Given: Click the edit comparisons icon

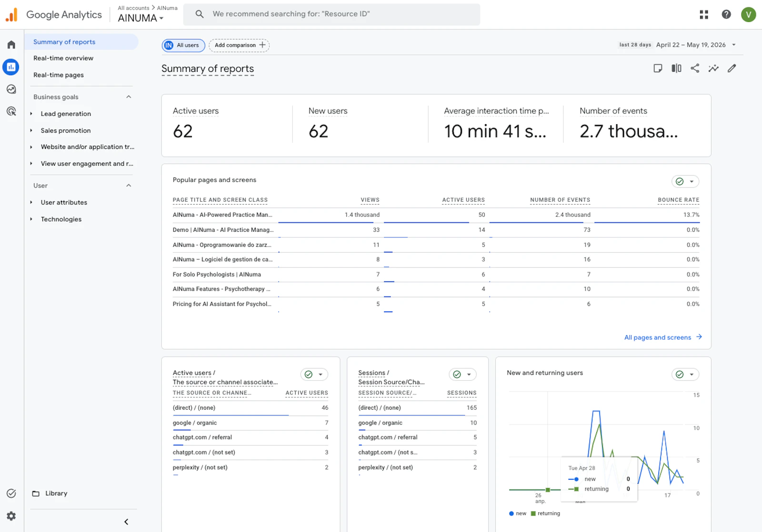Looking at the screenshot, I should tap(676, 69).
